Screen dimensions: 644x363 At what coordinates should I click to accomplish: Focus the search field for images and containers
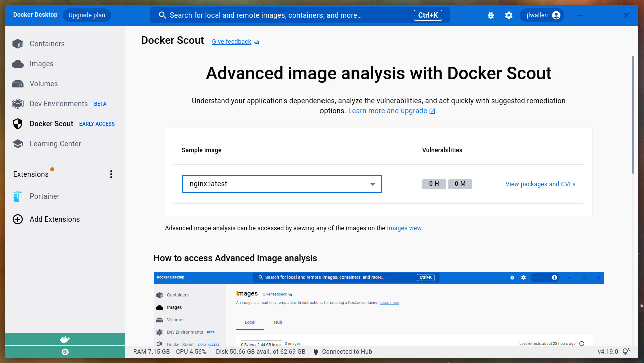(299, 15)
